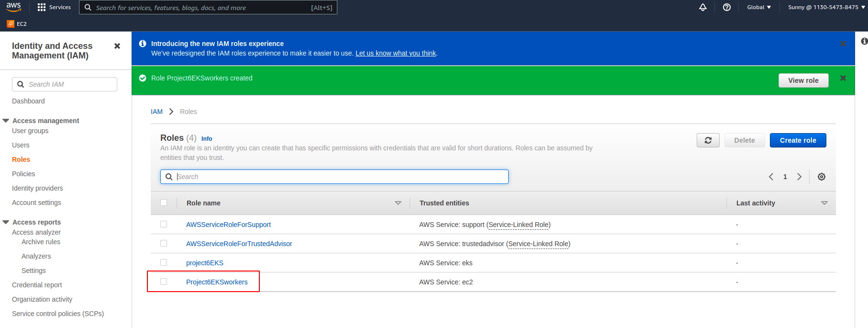The width and height of the screenshot is (868, 328).
Task: Collapse the Access reports section
Action: click(6, 222)
